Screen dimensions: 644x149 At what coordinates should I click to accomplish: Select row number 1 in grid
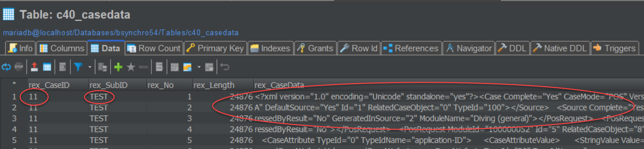point(14,97)
